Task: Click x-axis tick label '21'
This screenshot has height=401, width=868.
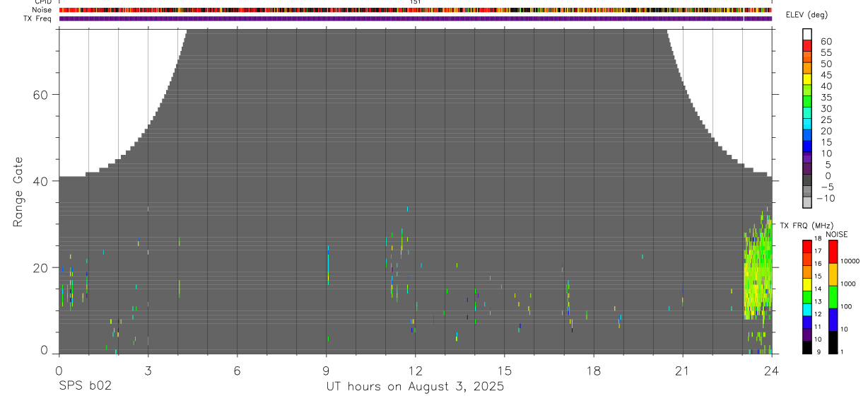Action: tap(683, 371)
